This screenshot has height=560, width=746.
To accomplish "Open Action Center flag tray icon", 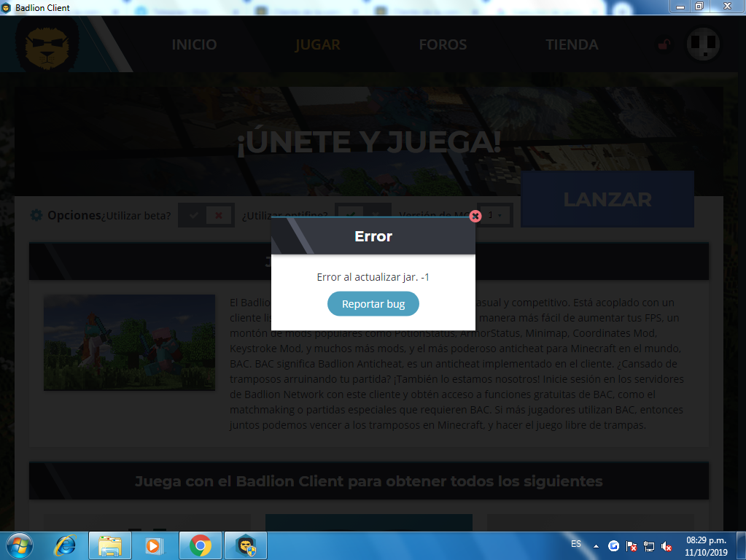I will coord(632,546).
